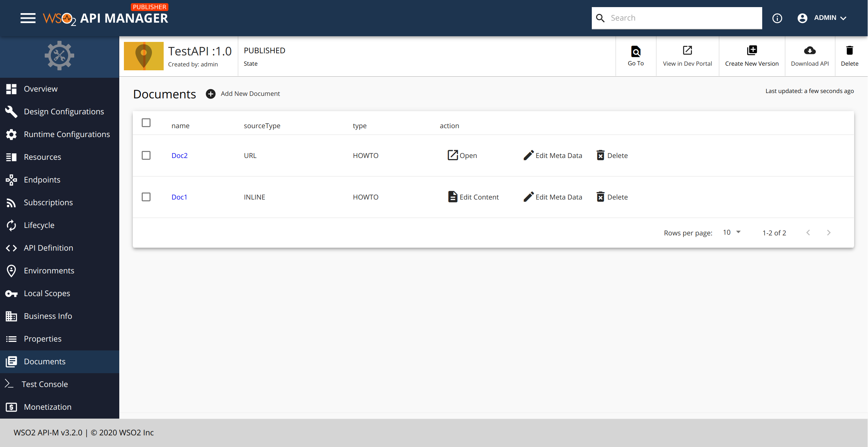Click the type column header
The width and height of the screenshot is (868, 447).
360,126
